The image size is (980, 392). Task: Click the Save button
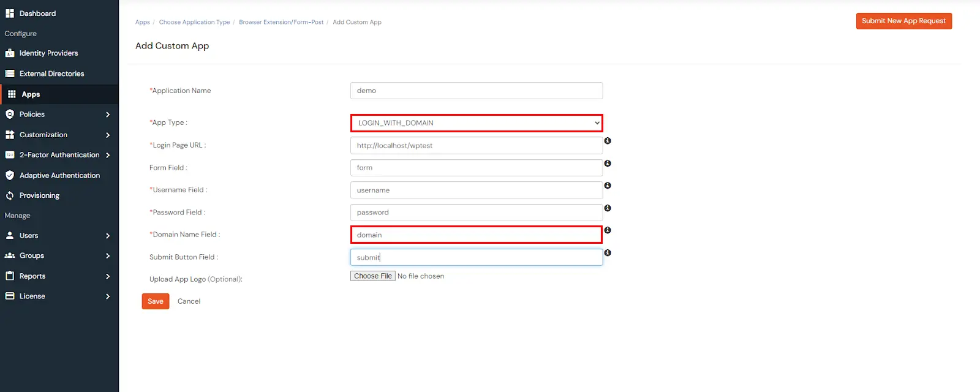tap(156, 301)
